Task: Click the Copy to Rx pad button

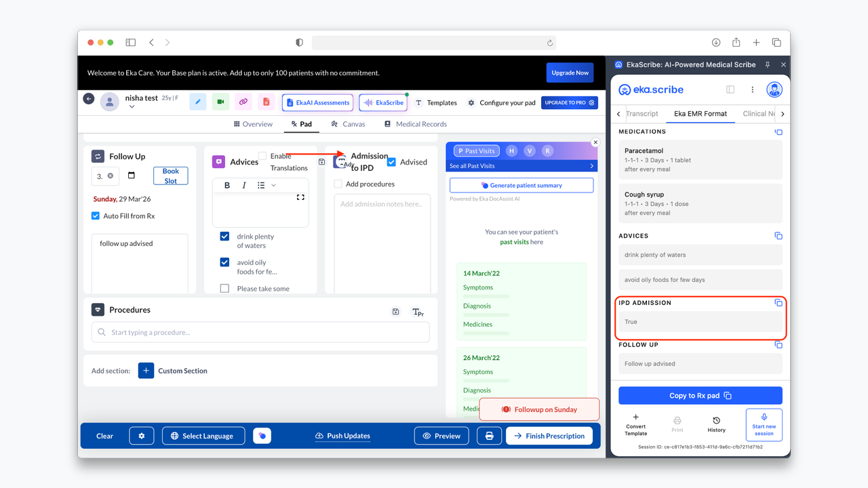Action: (x=700, y=396)
